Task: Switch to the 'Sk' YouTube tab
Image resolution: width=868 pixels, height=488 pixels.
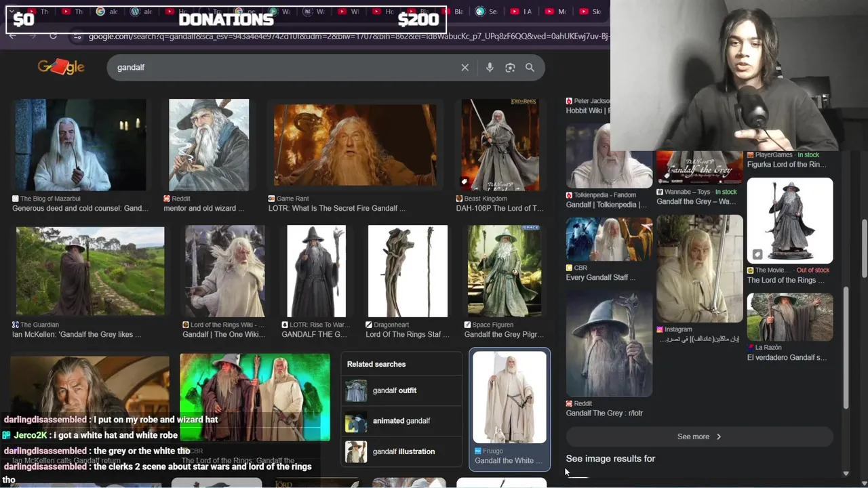Action: (590, 12)
